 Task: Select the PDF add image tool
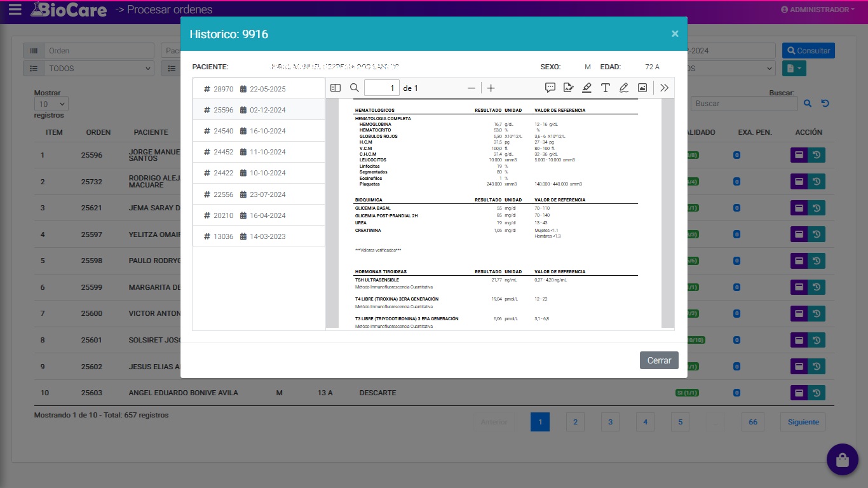(642, 88)
